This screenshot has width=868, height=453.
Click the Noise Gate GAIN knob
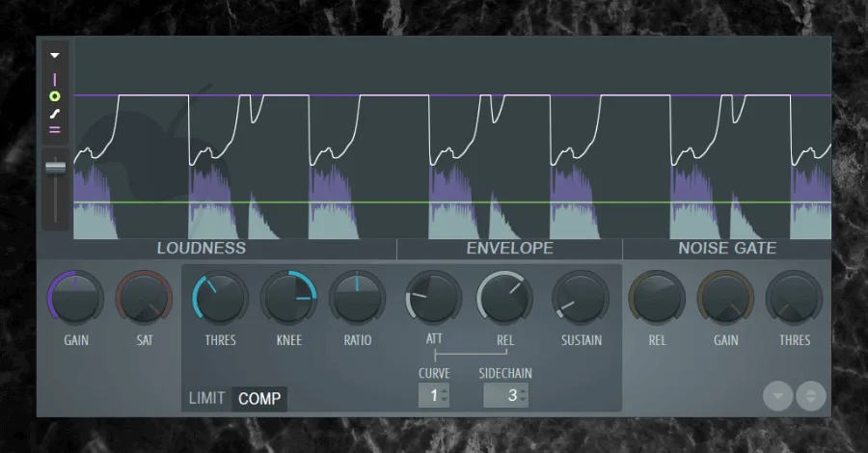pyautogui.click(x=725, y=298)
